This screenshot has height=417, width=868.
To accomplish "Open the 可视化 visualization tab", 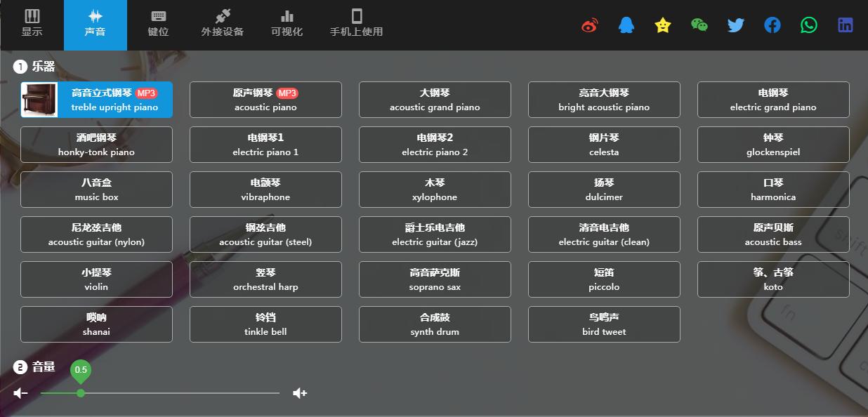I will (x=287, y=25).
